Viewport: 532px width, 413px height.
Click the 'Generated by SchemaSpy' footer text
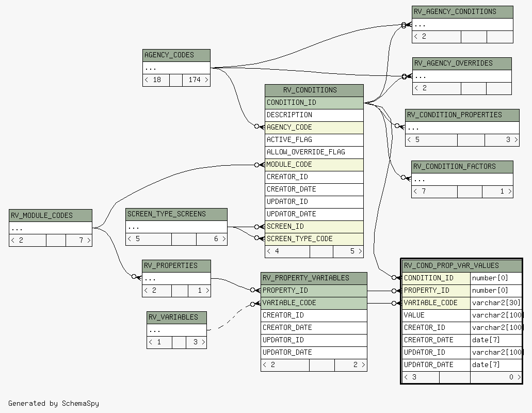54,404
